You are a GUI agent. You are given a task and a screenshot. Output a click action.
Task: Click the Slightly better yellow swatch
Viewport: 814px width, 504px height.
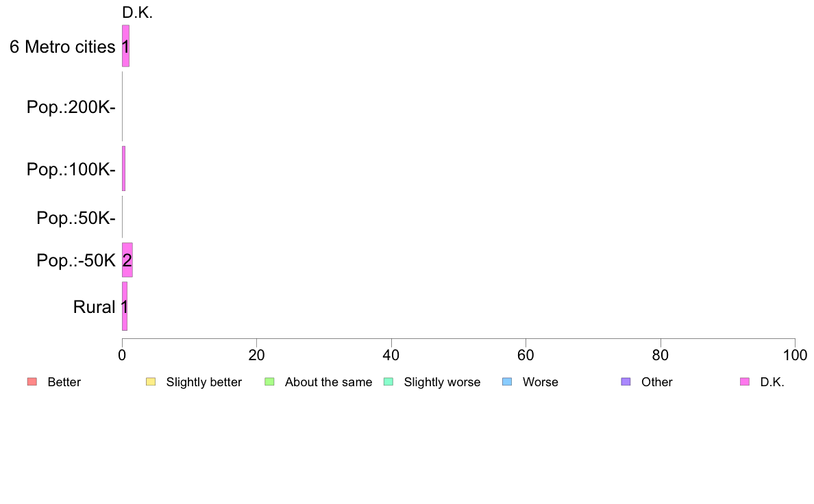coord(151,381)
